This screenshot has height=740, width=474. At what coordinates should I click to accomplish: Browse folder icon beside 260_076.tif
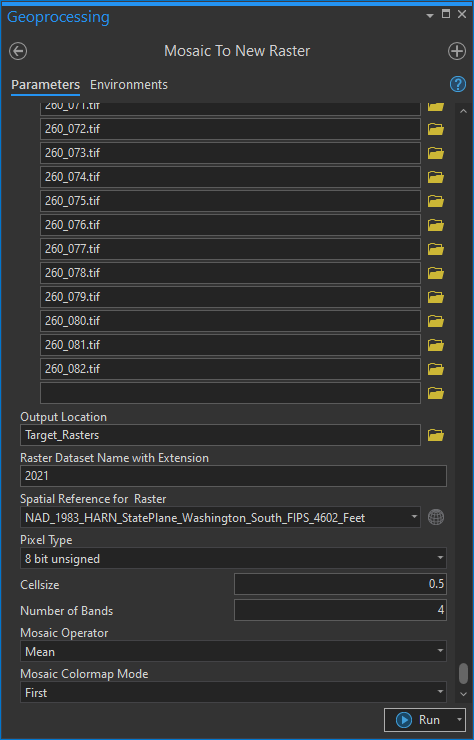436,225
